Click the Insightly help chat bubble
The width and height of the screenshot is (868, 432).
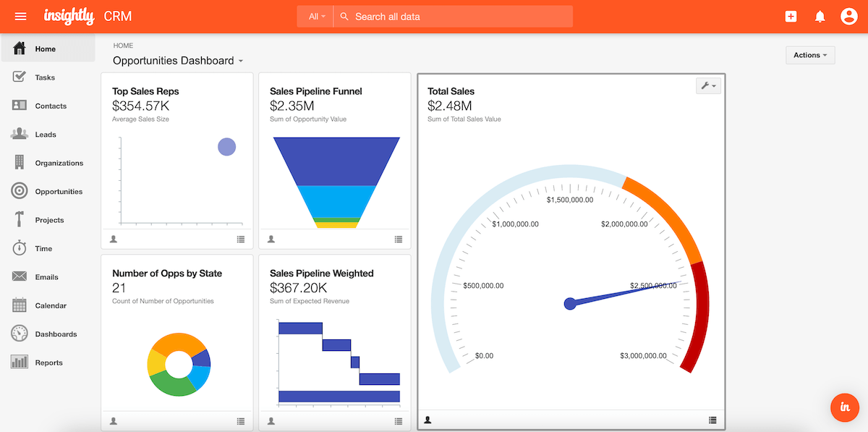coord(844,407)
